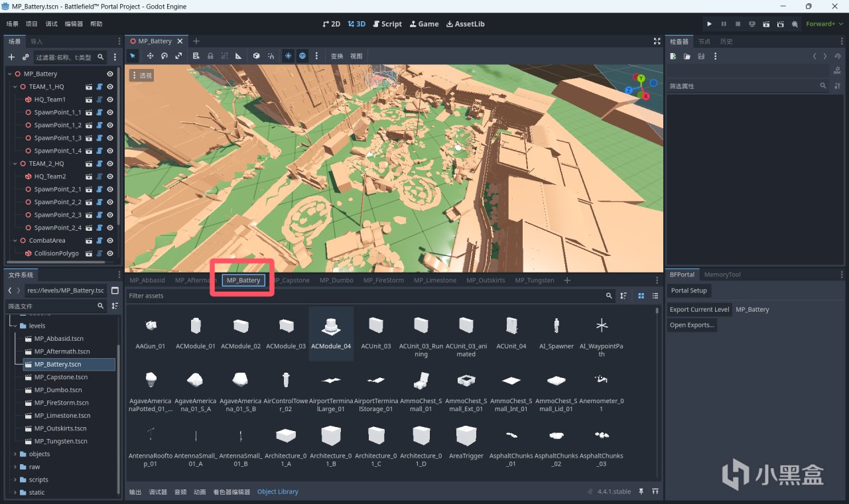Open MP_Dumbo.tscn in the file list
The image size is (849, 504).
coord(58,390)
